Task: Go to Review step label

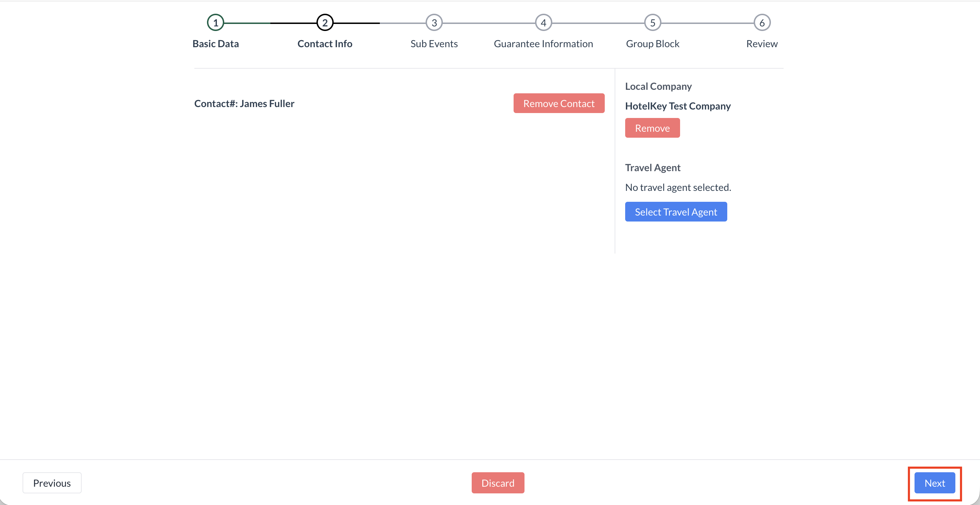Action: pyautogui.click(x=762, y=44)
